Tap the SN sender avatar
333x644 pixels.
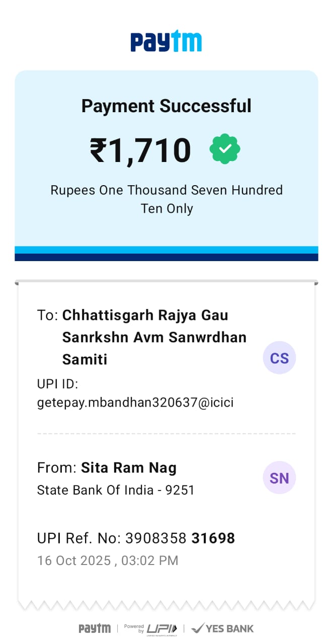(279, 478)
